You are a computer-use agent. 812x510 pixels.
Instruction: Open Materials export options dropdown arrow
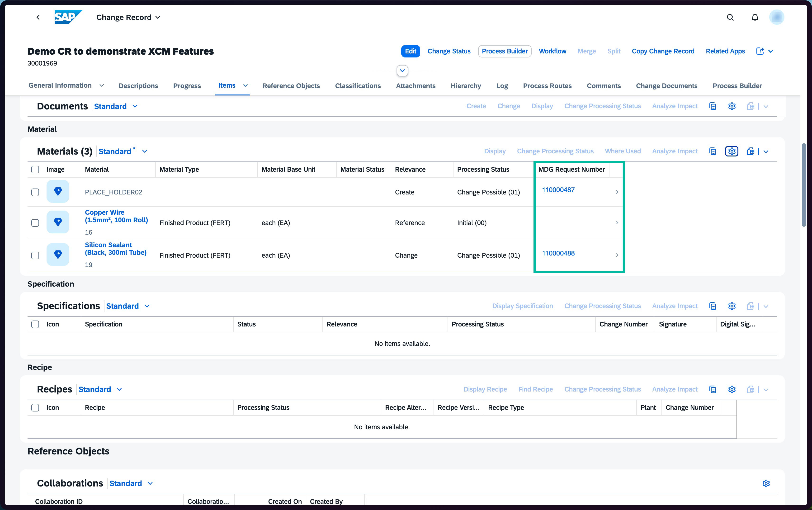coord(766,151)
